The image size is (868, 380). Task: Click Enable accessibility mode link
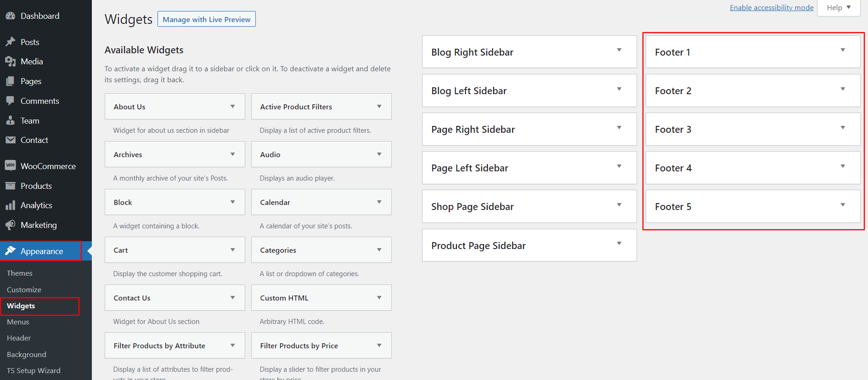pyautogui.click(x=772, y=8)
